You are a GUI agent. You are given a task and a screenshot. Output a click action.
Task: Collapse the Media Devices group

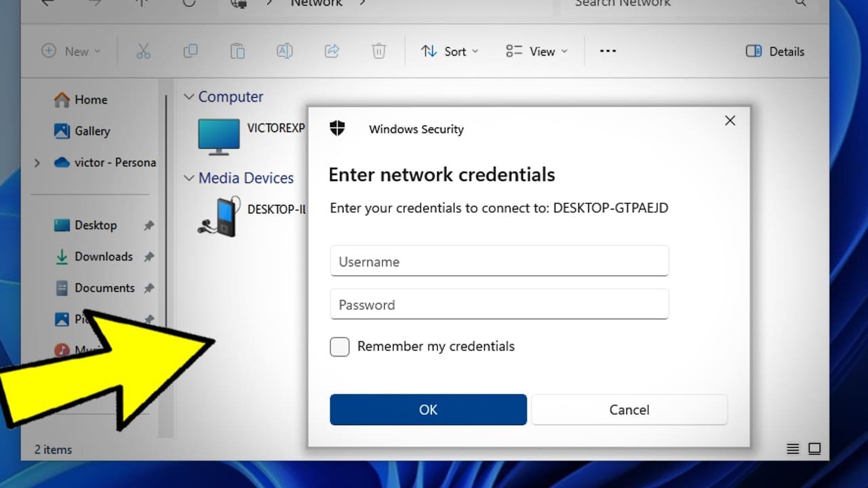(x=189, y=178)
